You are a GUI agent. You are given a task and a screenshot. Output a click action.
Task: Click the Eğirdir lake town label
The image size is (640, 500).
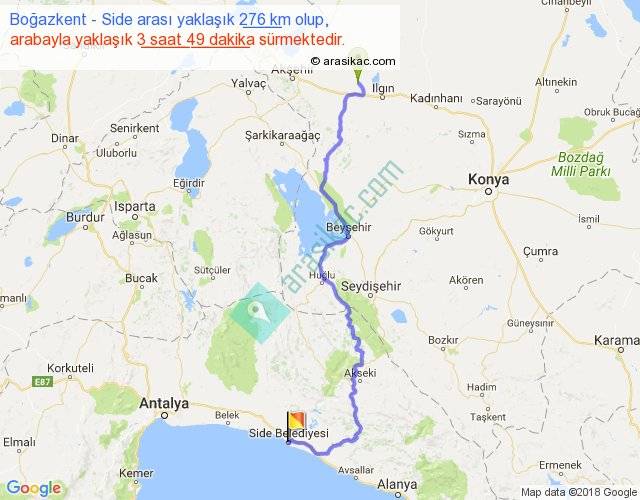189,183
